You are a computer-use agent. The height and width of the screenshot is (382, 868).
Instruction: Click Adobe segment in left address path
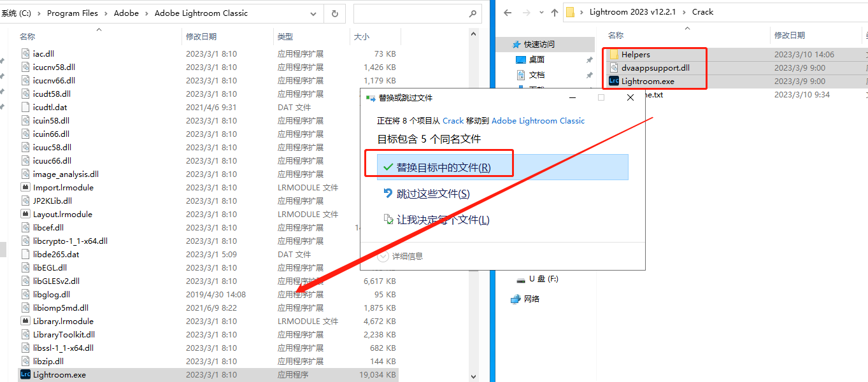(x=126, y=13)
